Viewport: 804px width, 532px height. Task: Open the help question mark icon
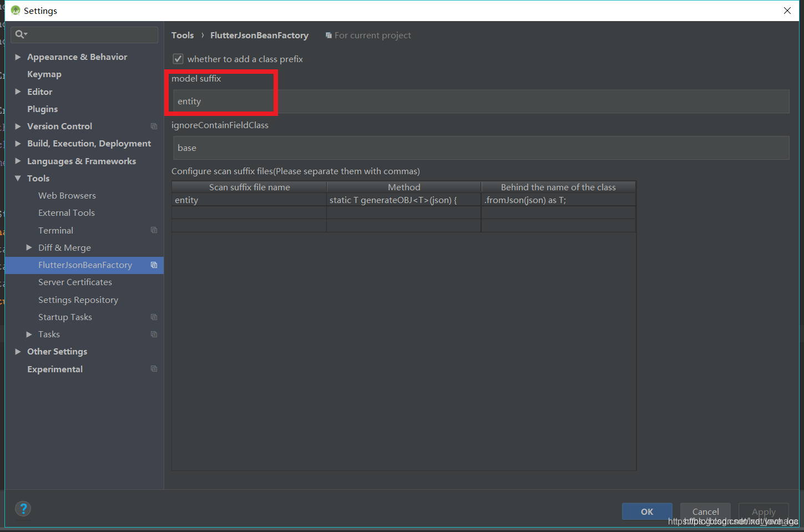pyautogui.click(x=23, y=509)
